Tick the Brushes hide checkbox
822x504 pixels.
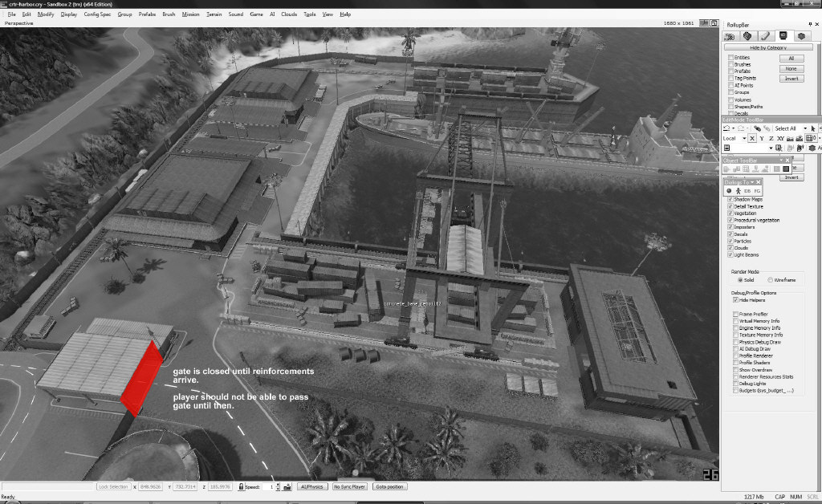point(730,64)
